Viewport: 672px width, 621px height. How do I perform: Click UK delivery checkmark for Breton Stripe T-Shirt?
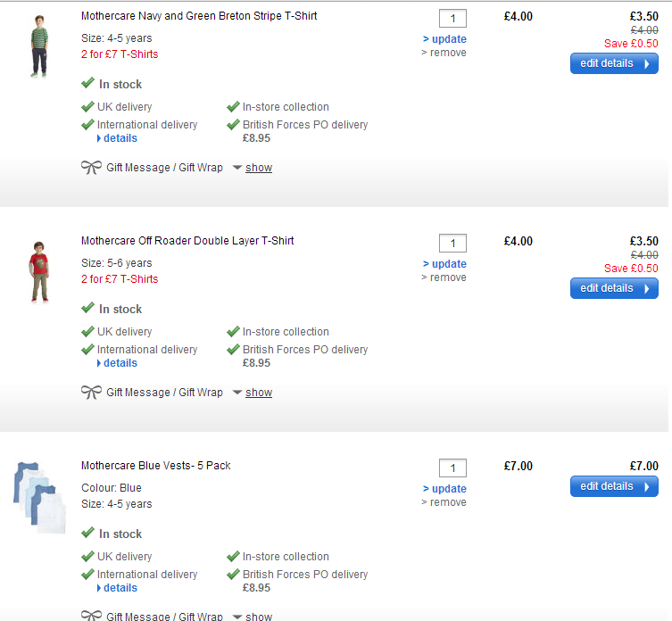click(x=87, y=106)
